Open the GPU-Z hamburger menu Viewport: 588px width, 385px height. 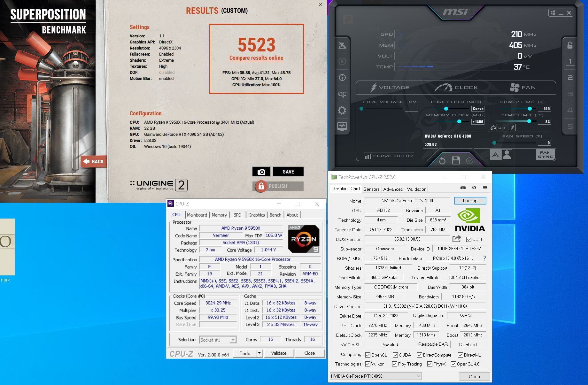click(x=485, y=188)
